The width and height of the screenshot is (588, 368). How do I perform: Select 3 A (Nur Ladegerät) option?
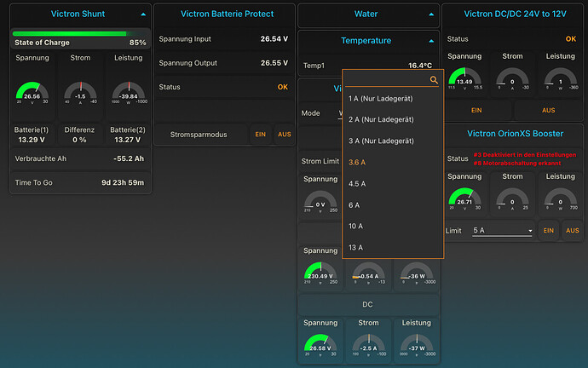[x=393, y=141]
